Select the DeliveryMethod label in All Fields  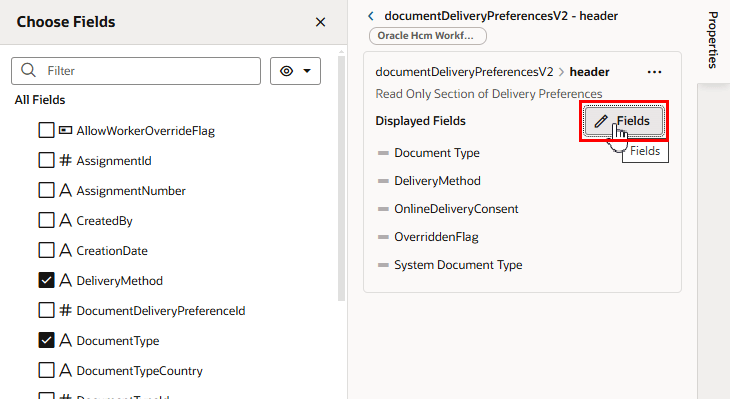click(x=119, y=281)
